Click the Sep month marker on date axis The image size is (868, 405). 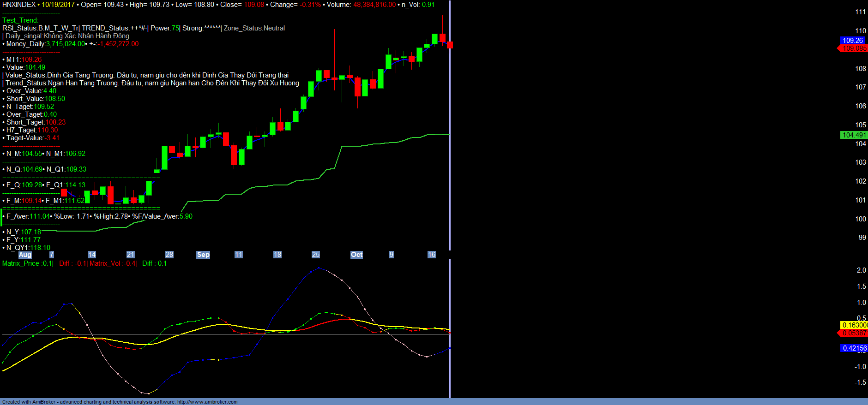coord(203,255)
